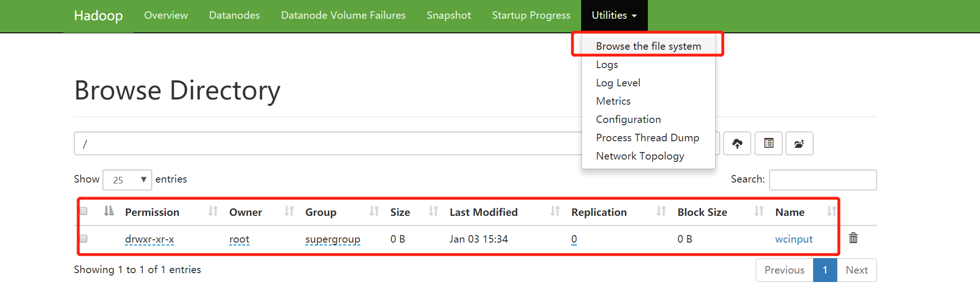
Task: Collapse the Utilities dropdown menu
Action: (614, 15)
